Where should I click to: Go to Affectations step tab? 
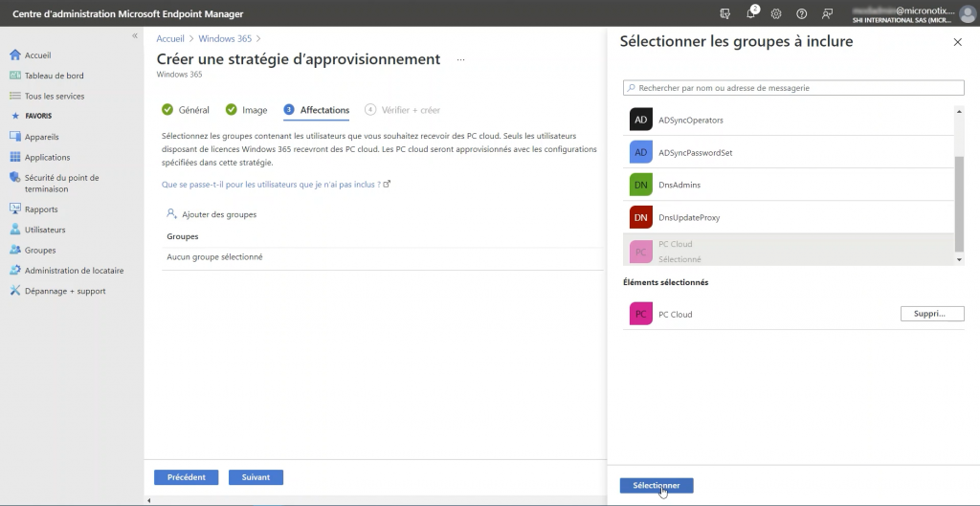[316, 110]
